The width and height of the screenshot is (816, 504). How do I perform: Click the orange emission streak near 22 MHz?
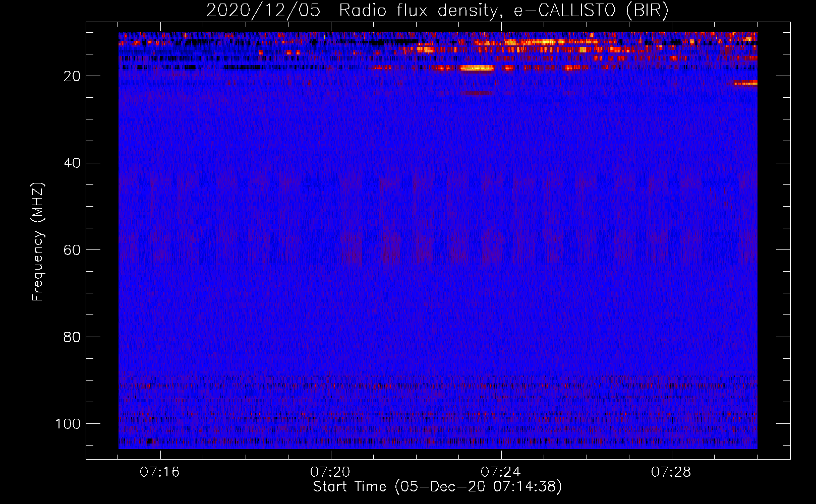click(745, 83)
